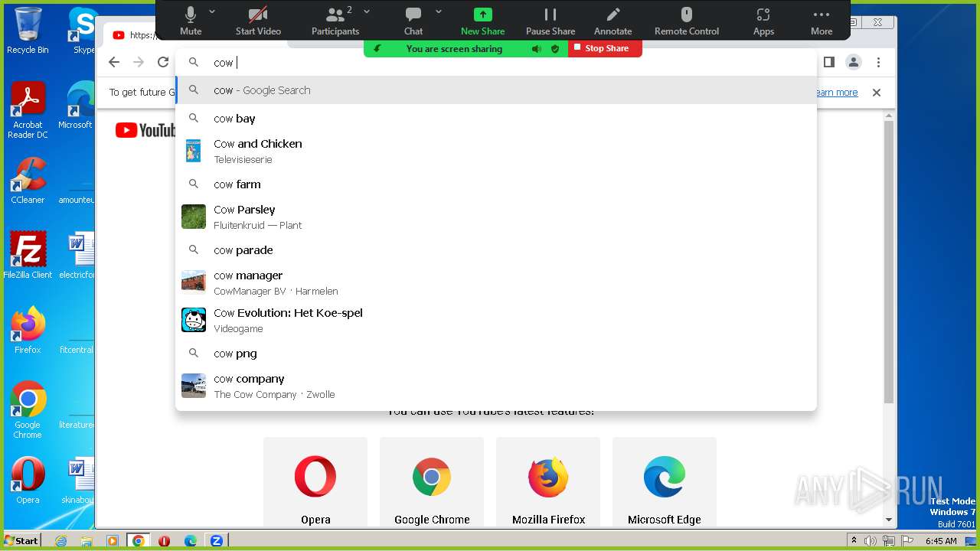Viewport: 980px width, 551px height.
Task: Open Edge from taskbar
Action: [190, 540]
